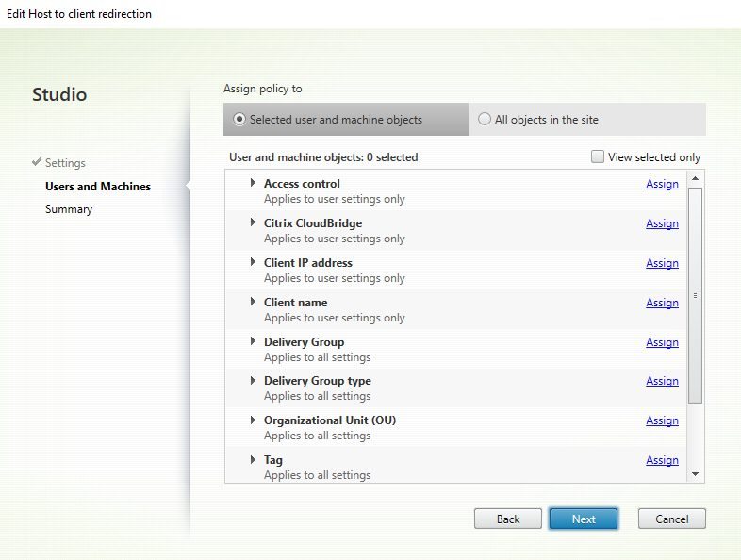
Task: Enable the View selected only checkbox
Action: click(598, 156)
